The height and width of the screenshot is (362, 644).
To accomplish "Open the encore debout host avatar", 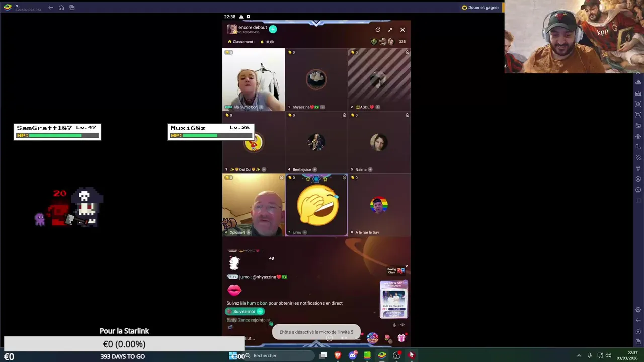I will tap(232, 29).
